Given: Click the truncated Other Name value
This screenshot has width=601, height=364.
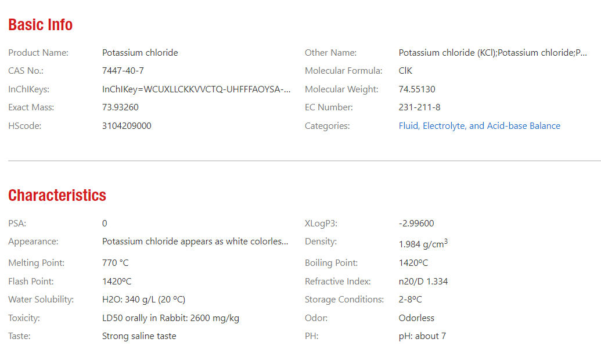Looking at the screenshot, I should pos(492,53).
